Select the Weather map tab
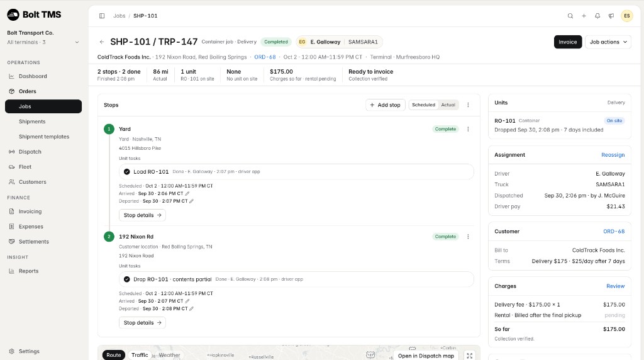Image resolution: width=644 pixels, height=360 pixels. (x=169, y=355)
